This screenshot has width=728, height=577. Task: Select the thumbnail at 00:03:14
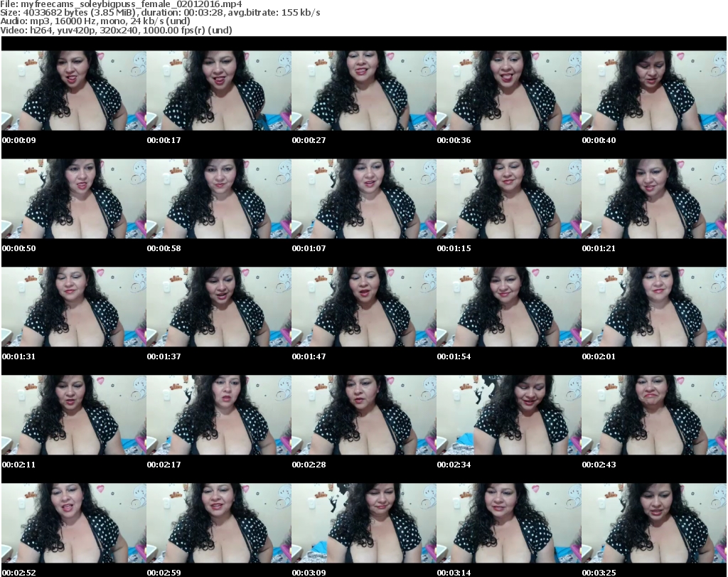(x=509, y=524)
